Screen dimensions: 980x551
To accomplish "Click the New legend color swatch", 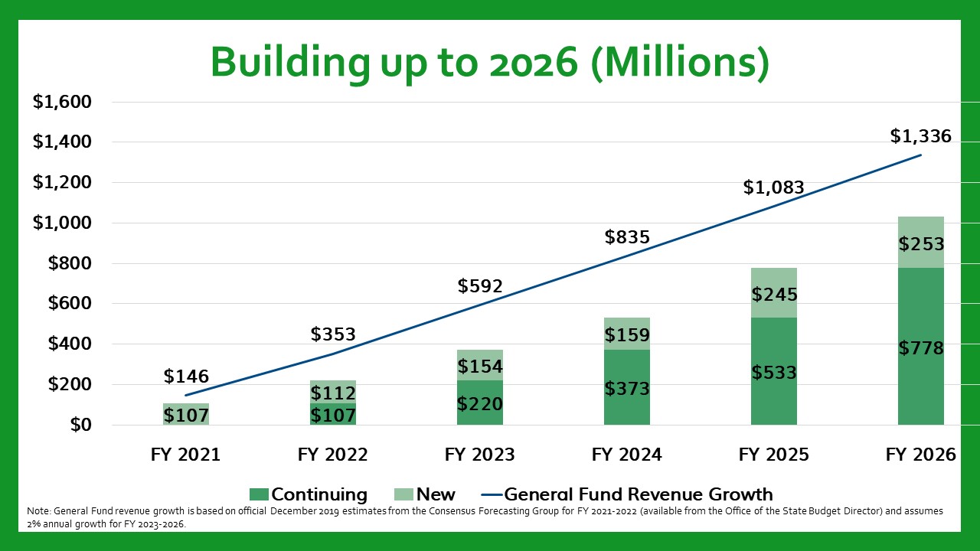I will click(403, 494).
